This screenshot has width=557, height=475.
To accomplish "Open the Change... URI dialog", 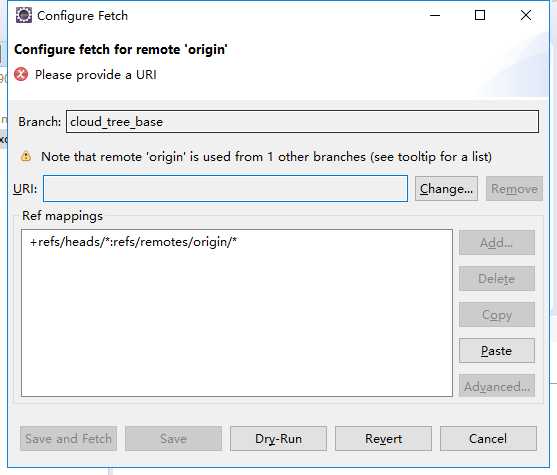I will click(446, 189).
